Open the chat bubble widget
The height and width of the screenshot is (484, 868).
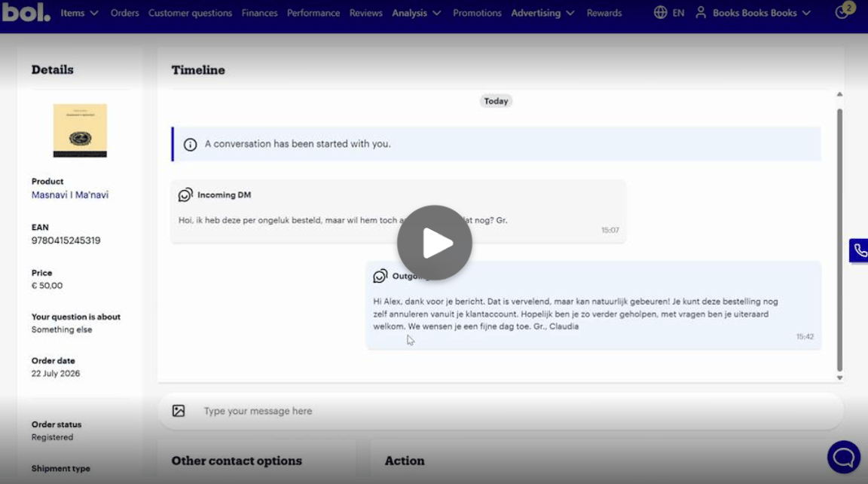point(844,458)
